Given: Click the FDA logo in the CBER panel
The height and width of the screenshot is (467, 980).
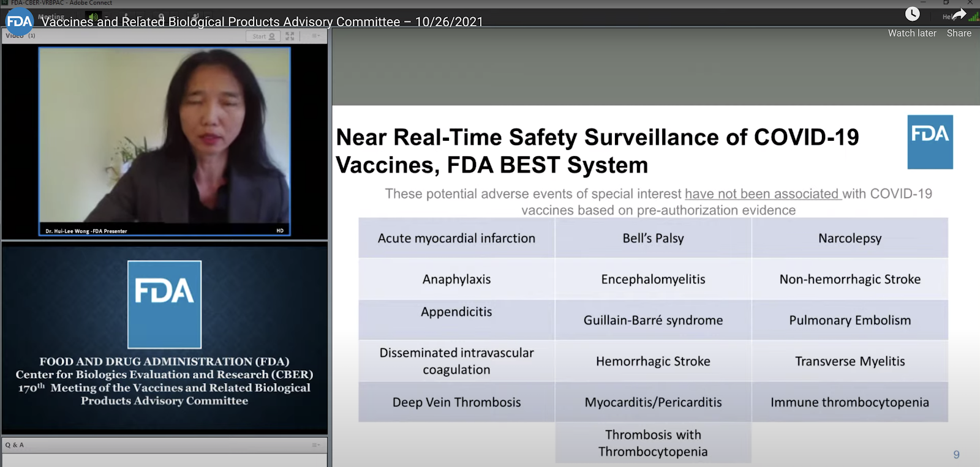Looking at the screenshot, I should coord(164,304).
